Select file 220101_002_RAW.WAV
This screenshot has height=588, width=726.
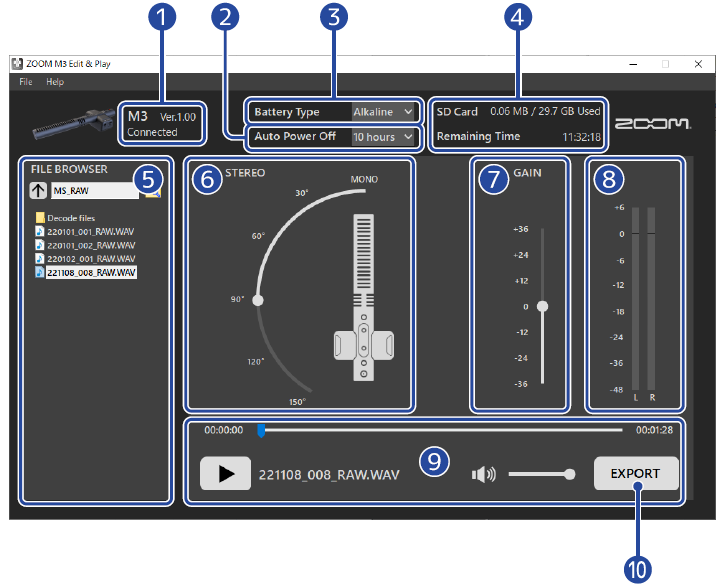(x=86, y=245)
